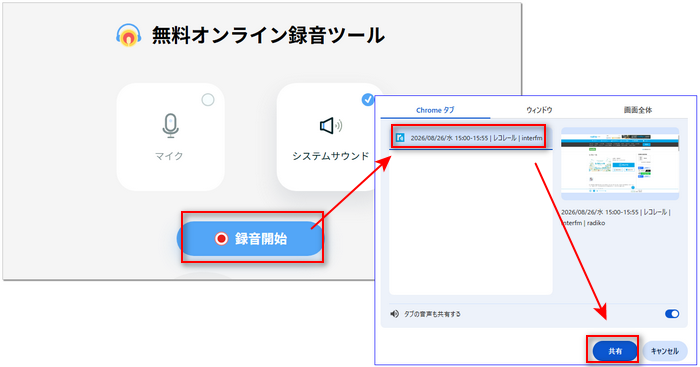Image resolution: width=700 pixels, height=367 pixels.
Task: Start recording with 録音開始 button
Action: 250,238
